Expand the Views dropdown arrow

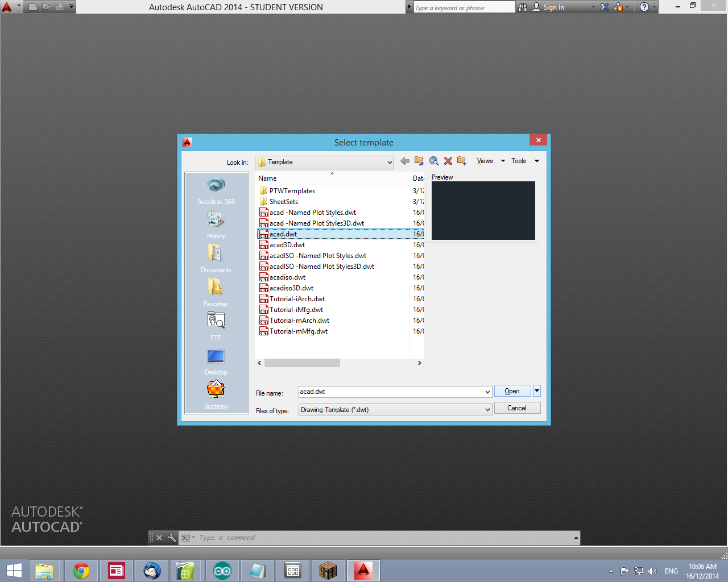coord(502,161)
